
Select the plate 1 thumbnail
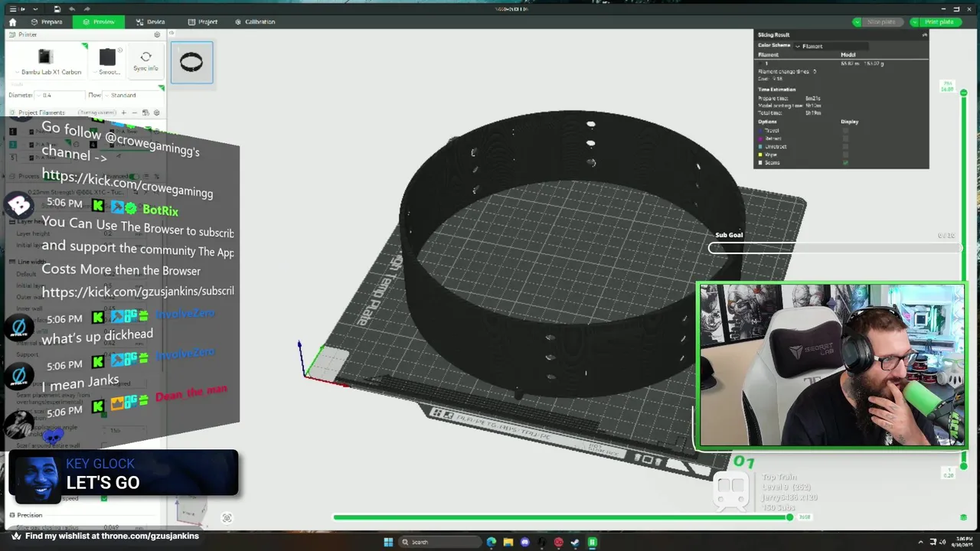[191, 62]
